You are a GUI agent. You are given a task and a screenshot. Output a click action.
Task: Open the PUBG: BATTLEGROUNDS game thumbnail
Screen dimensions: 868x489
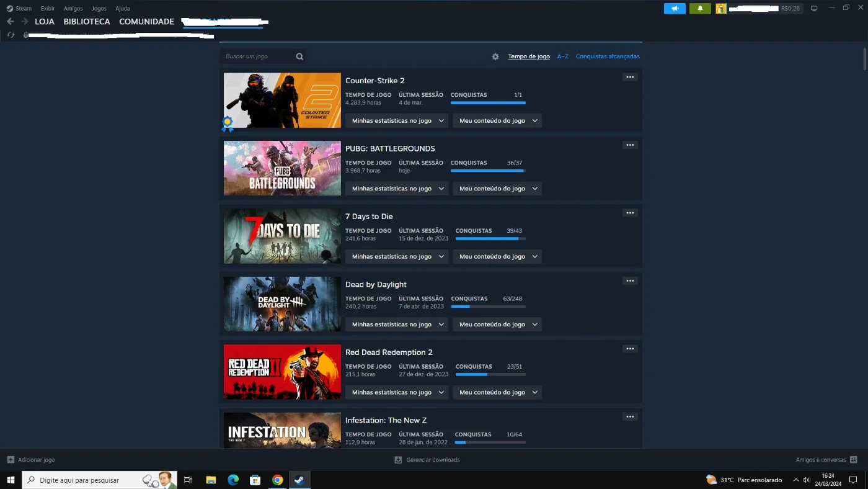coord(282,168)
